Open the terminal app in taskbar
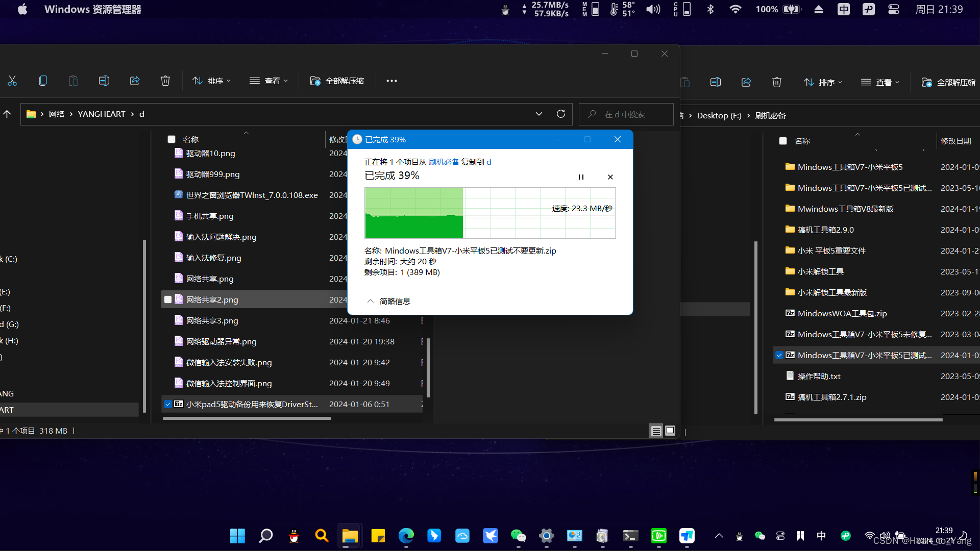The image size is (980, 551). pos(631,536)
